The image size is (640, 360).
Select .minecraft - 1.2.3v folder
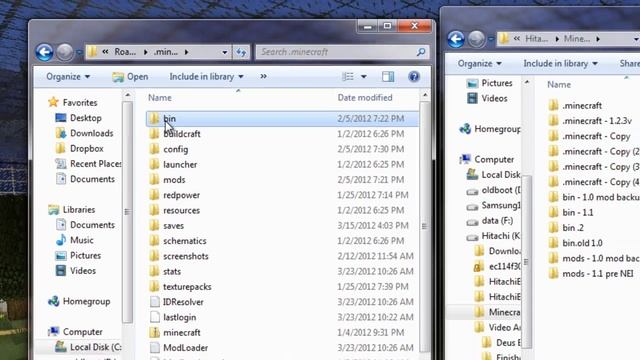pos(590,121)
